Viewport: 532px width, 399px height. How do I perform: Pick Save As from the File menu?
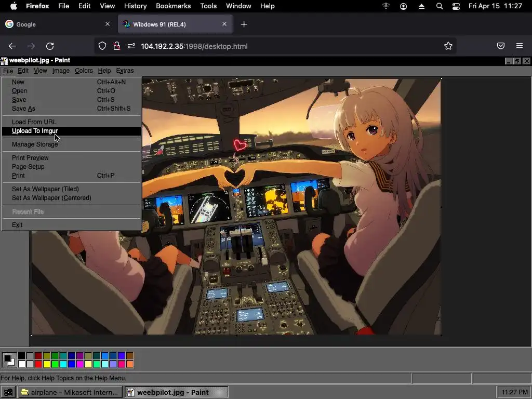(71, 109)
